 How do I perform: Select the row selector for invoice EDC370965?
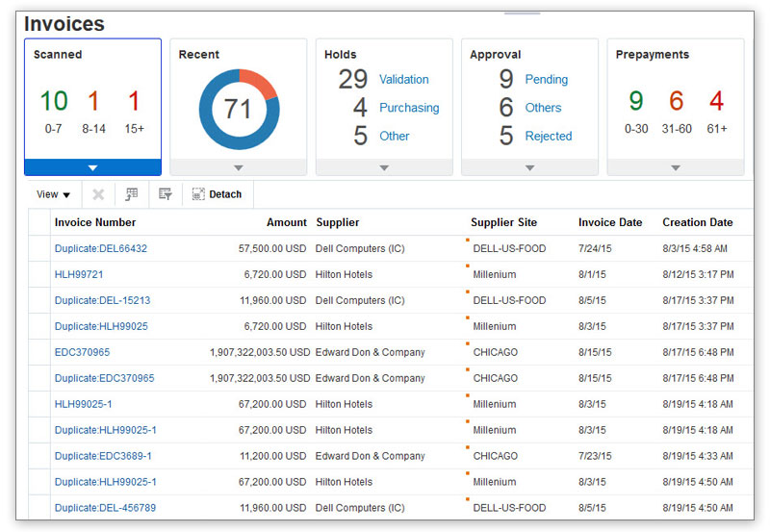tap(39, 352)
